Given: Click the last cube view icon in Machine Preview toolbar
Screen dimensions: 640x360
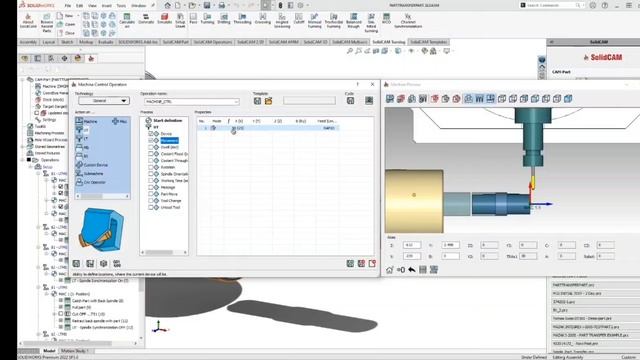Looking at the screenshot, I should tap(568, 98).
